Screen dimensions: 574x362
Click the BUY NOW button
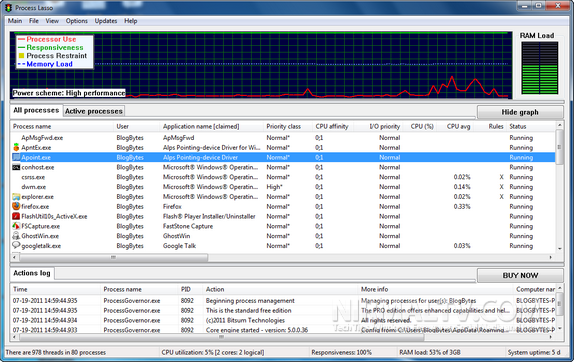pyautogui.click(x=520, y=275)
